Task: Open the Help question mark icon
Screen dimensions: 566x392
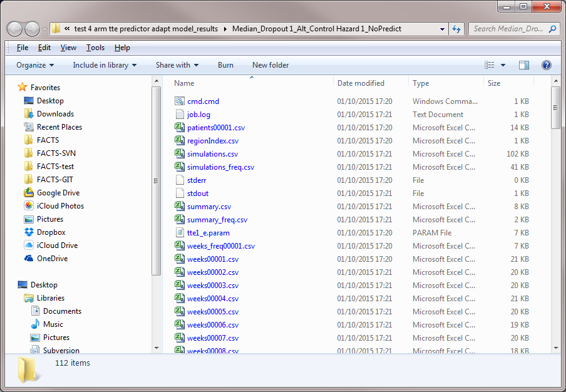Action: click(x=546, y=65)
